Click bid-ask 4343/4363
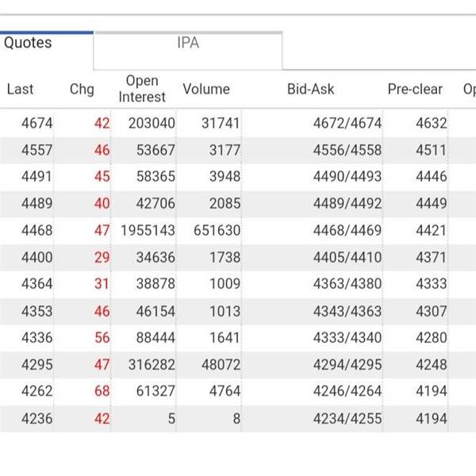This screenshot has width=476, height=476. coord(347,311)
